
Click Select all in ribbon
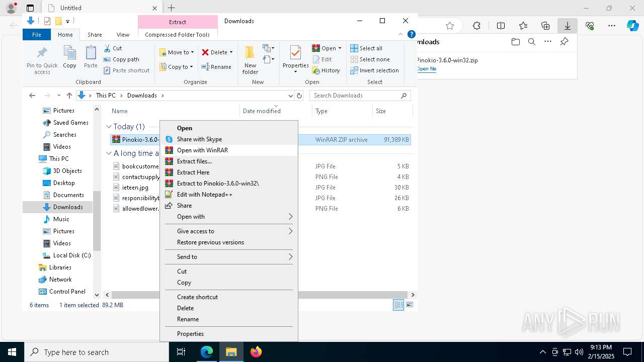[366, 48]
